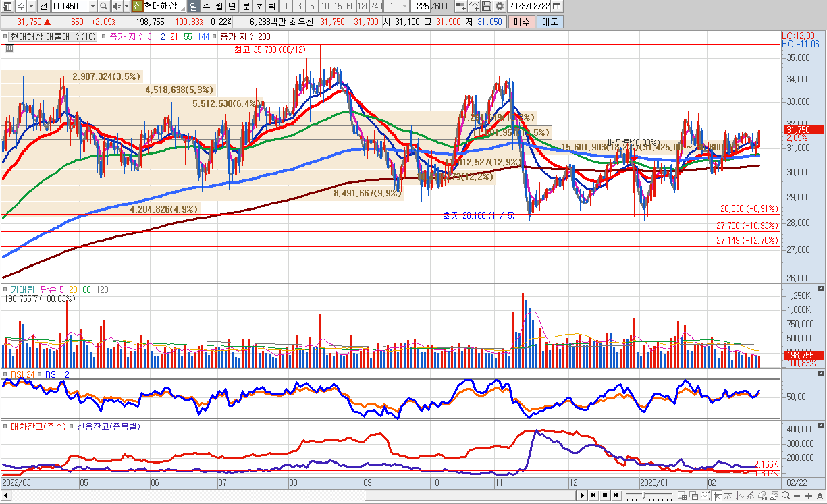Open chart settings gear icon
The height and width of the screenshot is (504, 827).
coord(500,6)
